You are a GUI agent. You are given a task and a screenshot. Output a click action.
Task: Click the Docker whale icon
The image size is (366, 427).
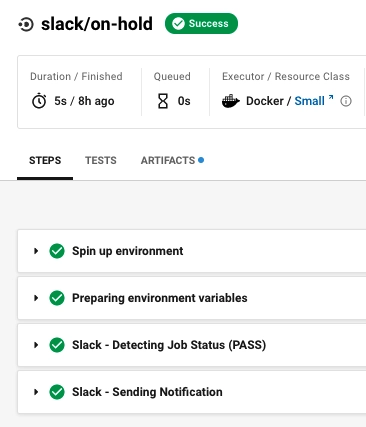tap(231, 101)
